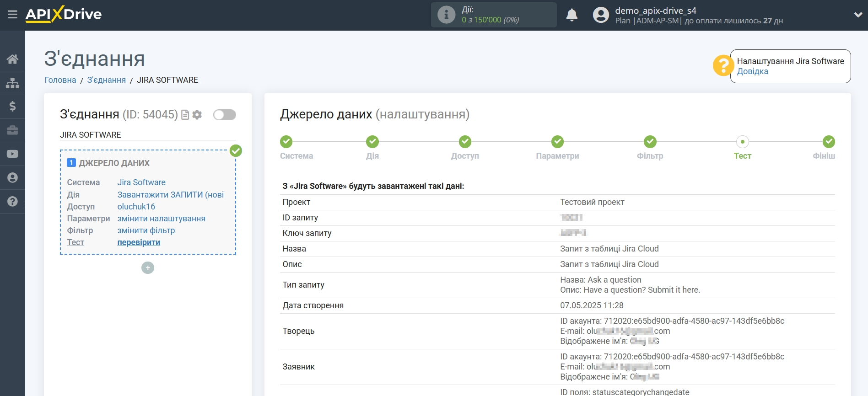The height and width of the screenshot is (396, 868).
Task: Open the YouTube video icon in the sidebar
Action: coord(12,154)
